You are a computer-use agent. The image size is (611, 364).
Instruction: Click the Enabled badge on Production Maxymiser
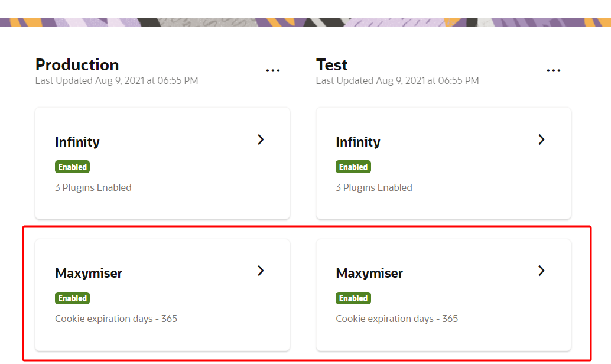(x=73, y=298)
